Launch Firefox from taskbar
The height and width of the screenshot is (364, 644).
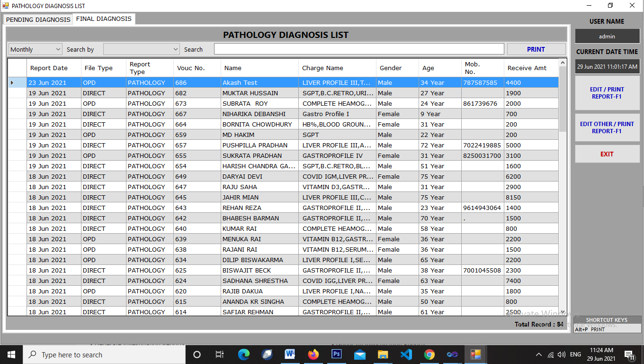[313, 355]
